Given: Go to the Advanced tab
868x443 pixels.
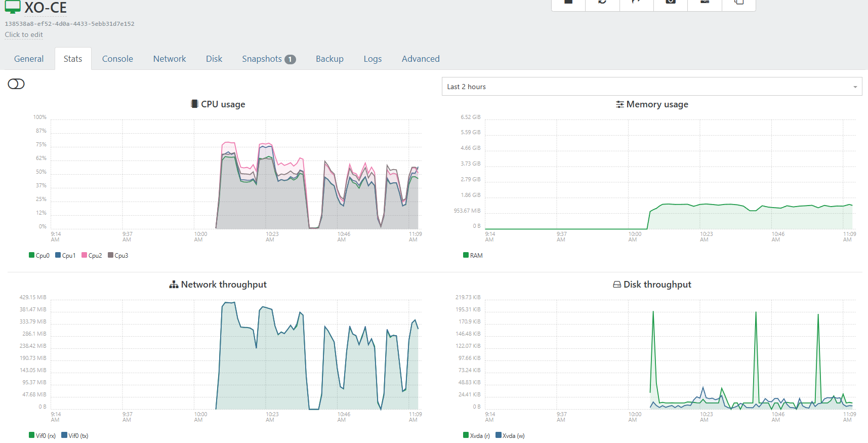Looking at the screenshot, I should [x=421, y=59].
